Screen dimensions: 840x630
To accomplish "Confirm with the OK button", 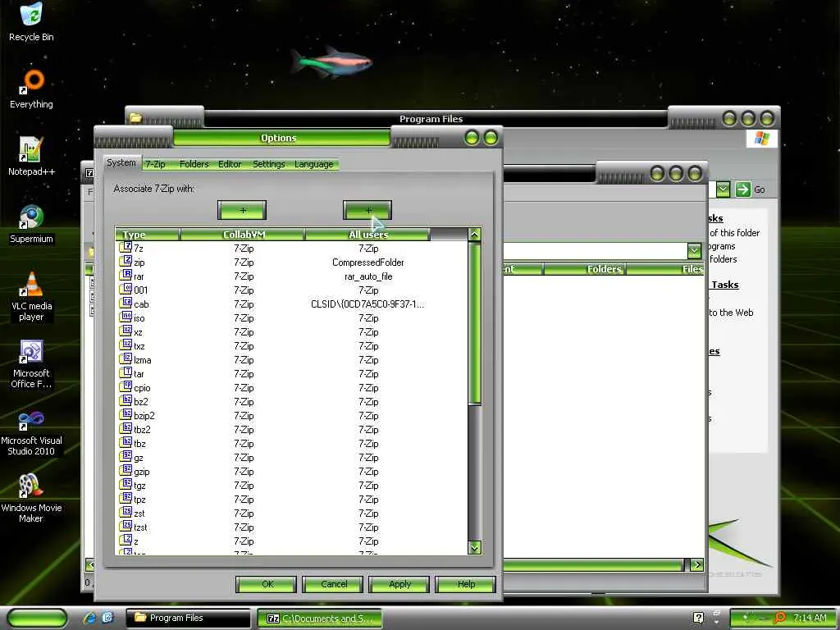I will click(266, 584).
